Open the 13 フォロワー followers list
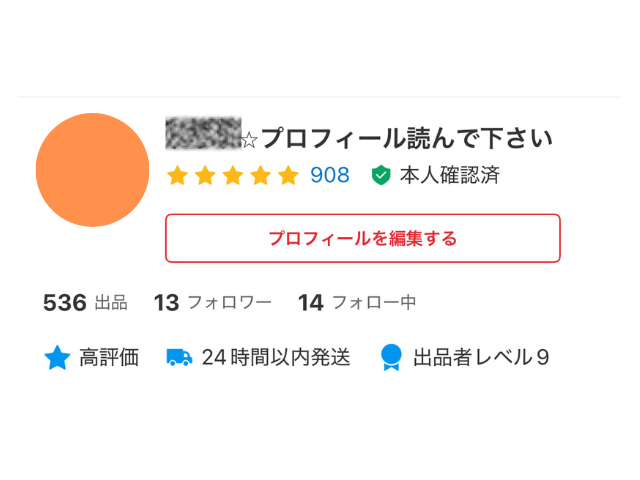Screen dimensions: 640x480 tap(212, 302)
